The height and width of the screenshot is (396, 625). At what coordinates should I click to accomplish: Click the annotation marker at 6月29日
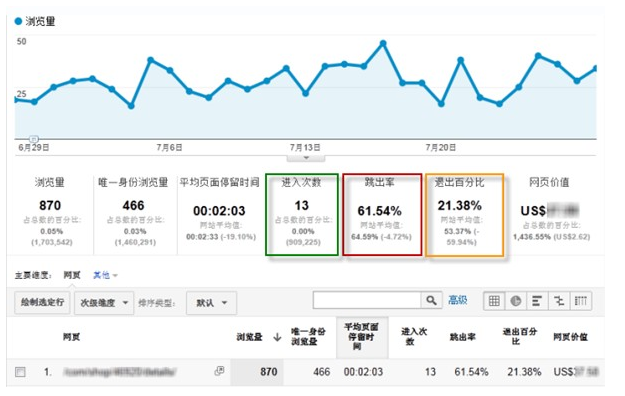point(34,139)
